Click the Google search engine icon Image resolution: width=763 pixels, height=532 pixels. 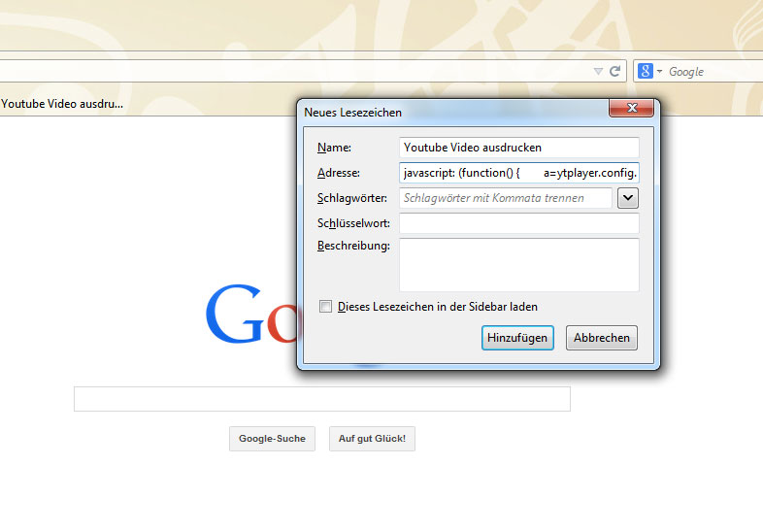coord(646,71)
